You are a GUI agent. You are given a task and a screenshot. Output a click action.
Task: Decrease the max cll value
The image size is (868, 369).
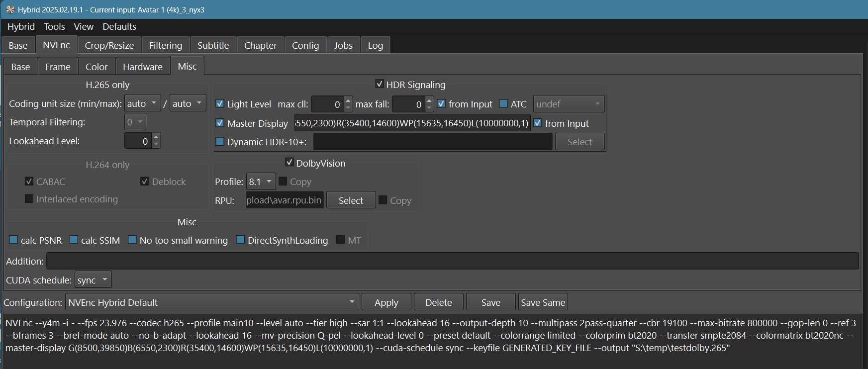click(348, 108)
